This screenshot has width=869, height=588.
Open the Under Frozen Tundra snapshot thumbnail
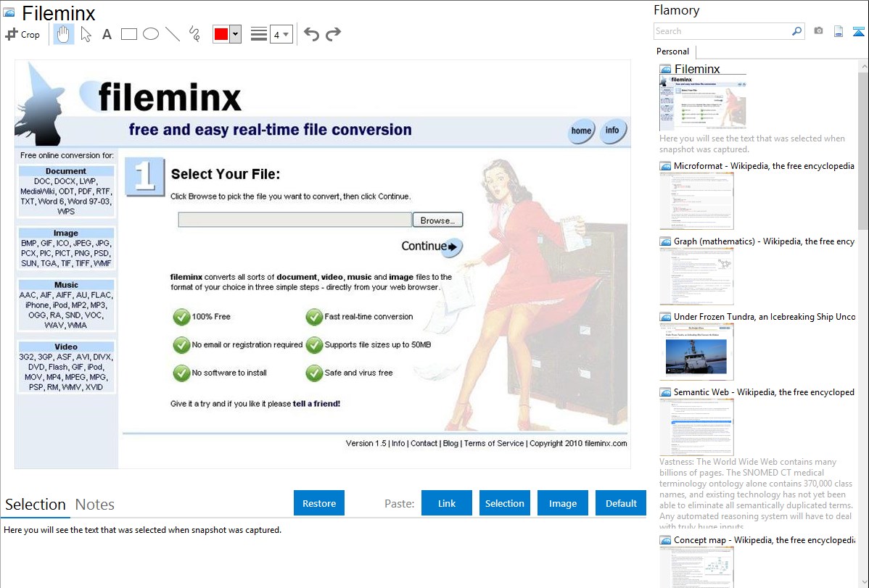click(x=696, y=352)
